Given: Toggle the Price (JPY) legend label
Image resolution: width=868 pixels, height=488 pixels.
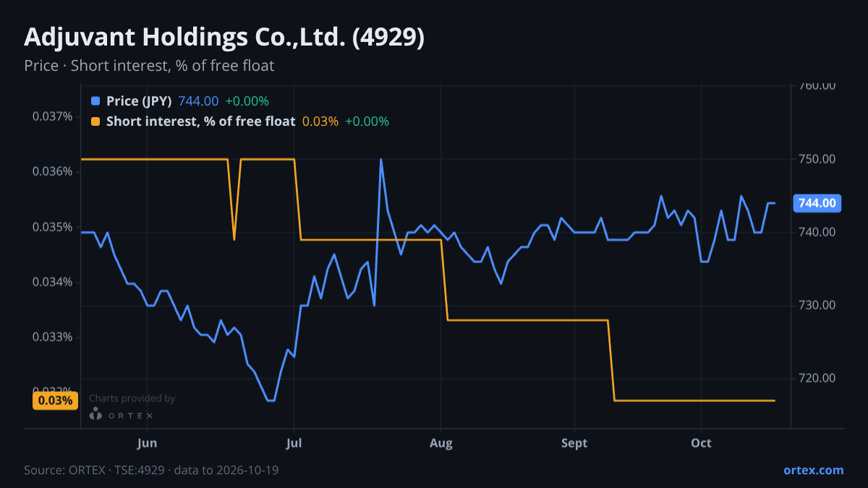Looking at the screenshot, I should click(139, 101).
